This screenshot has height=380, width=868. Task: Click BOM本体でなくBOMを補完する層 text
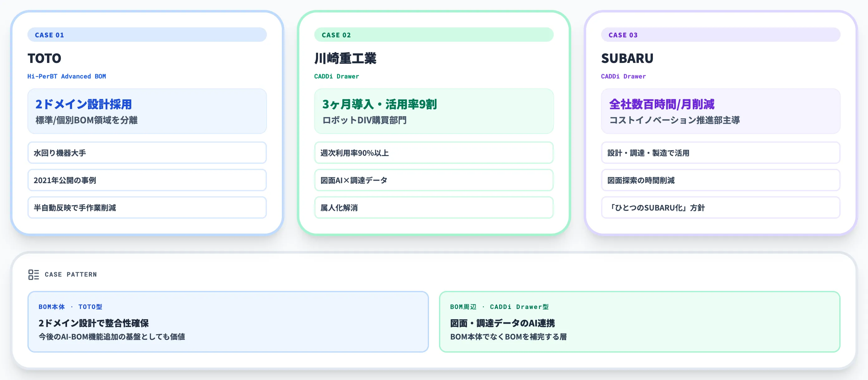point(509,337)
